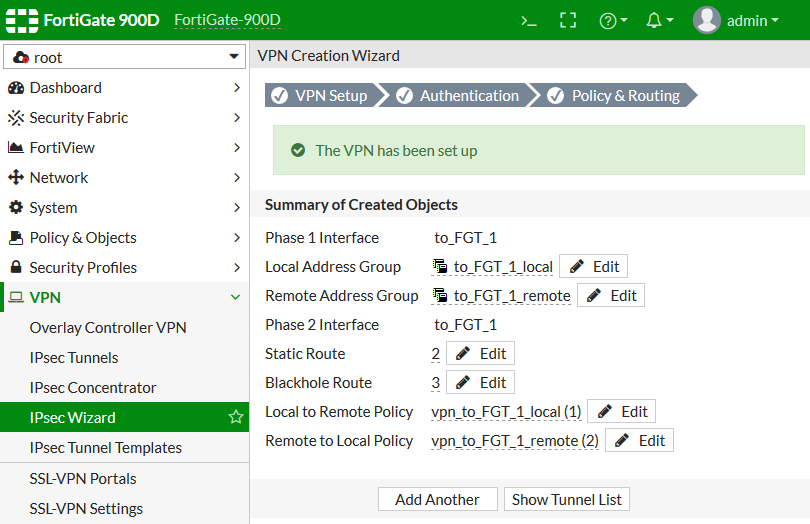The image size is (810, 524).
Task: Select SSL-VPN Portals menu item
Action: click(83, 478)
